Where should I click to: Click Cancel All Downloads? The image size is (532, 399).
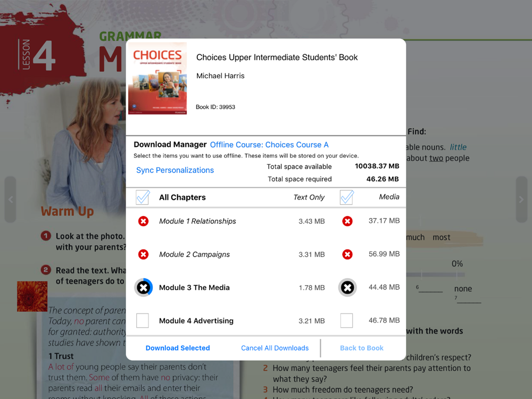[275, 348]
